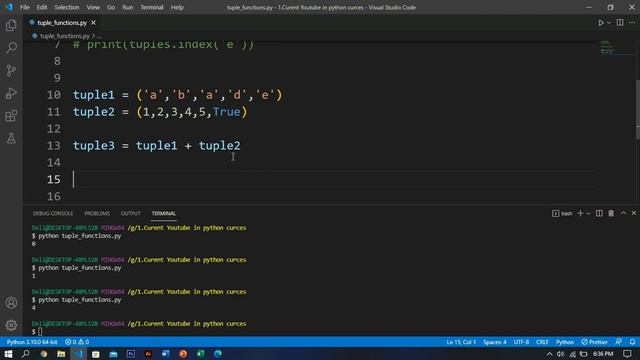Image resolution: width=640 pixels, height=360 pixels.
Task: Select Python 3.10.0 64-bit interpreter status
Action: [x=32, y=342]
